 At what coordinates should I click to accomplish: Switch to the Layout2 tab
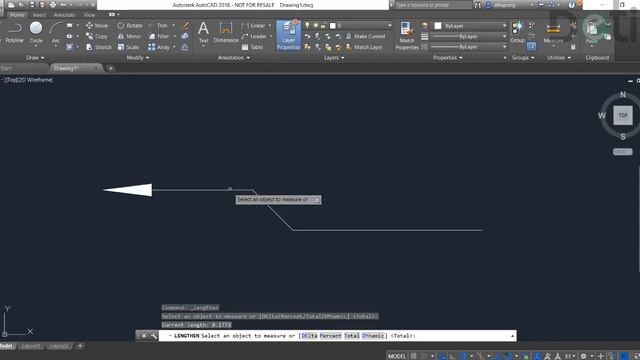59,346
